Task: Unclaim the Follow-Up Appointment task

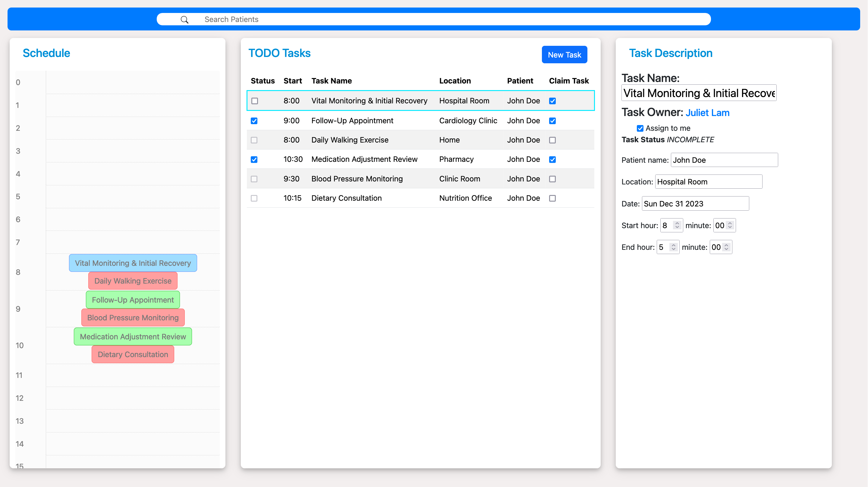Action: coord(552,121)
